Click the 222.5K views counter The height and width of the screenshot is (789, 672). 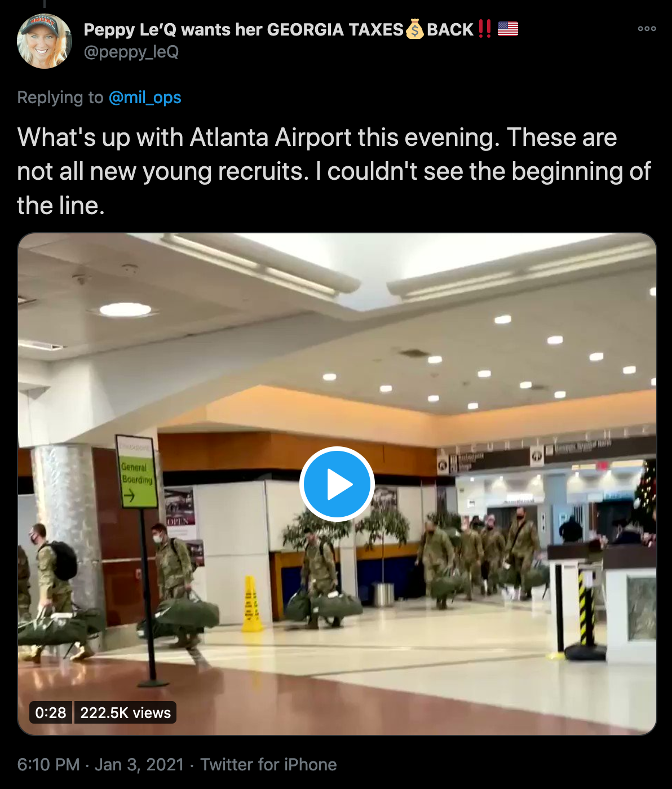pos(125,712)
